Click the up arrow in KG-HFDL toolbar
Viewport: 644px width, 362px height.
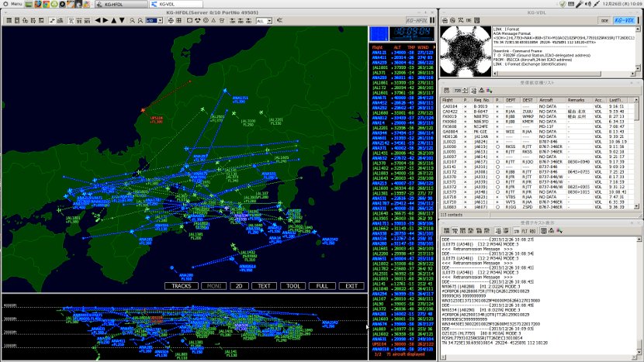[x=114, y=20]
